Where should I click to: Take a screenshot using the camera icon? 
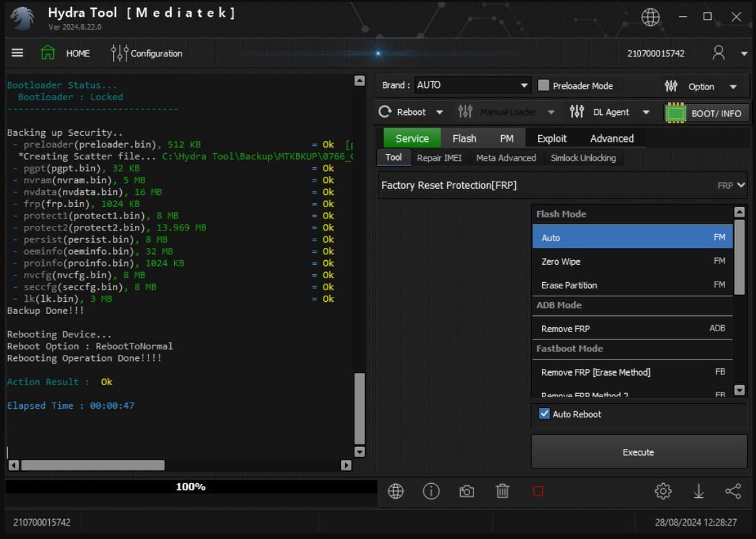click(x=467, y=491)
